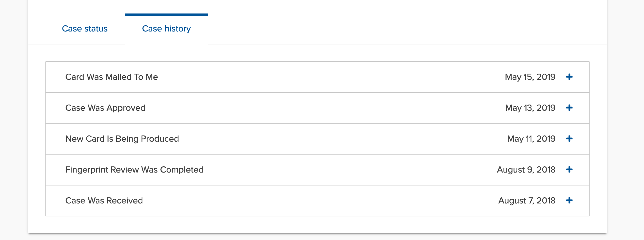Image resolution: width=644 pixels, height=240 pixels.
Task: Expand New Card Is Being Produced plus icon
Action: (569, 139)
